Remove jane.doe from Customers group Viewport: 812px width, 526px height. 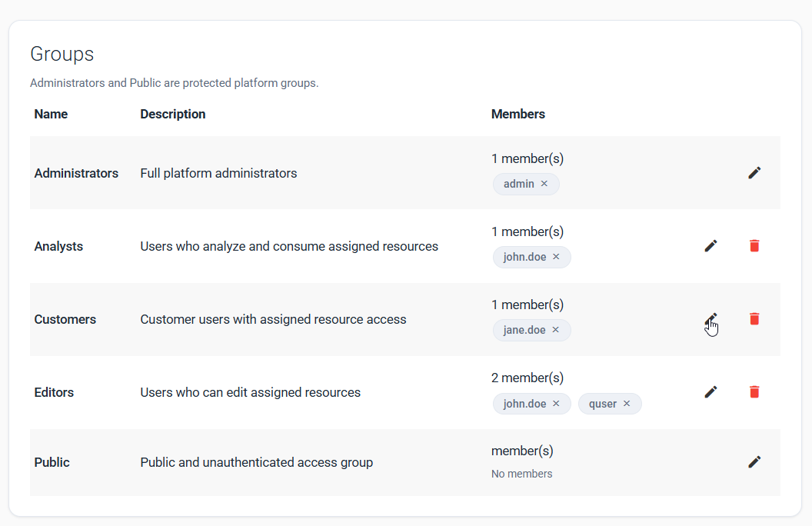click(556, 330)
